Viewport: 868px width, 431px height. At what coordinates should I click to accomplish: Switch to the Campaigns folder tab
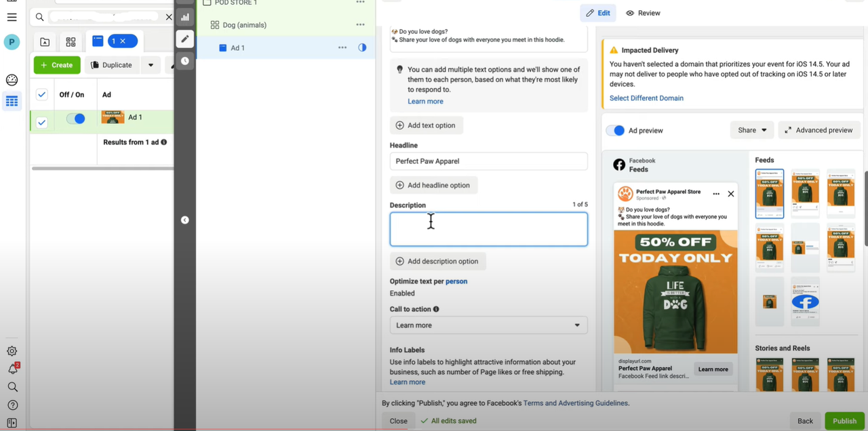(45, 42)
